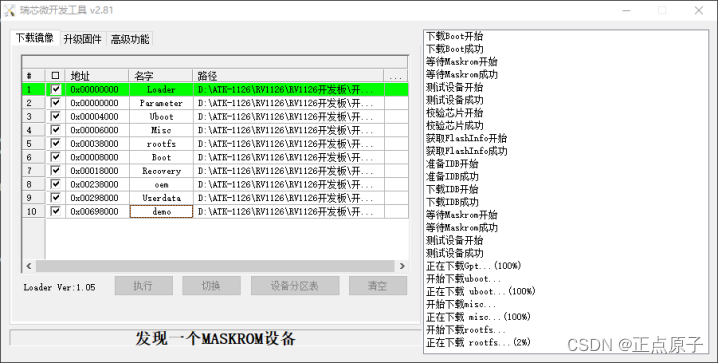This screenshot has height=363, width=719.
Task: Uncheck the Boot row checkbox
Action: pos(55,157)
